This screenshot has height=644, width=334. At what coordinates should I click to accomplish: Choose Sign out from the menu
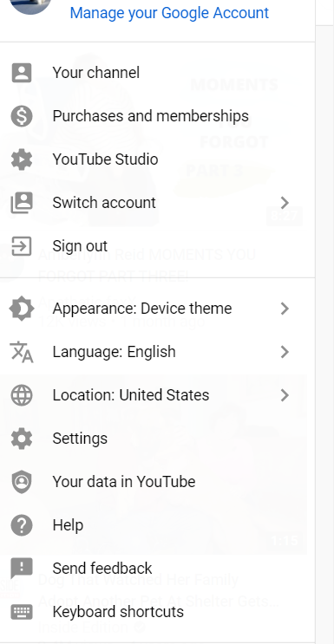click(x=157, y=246)
